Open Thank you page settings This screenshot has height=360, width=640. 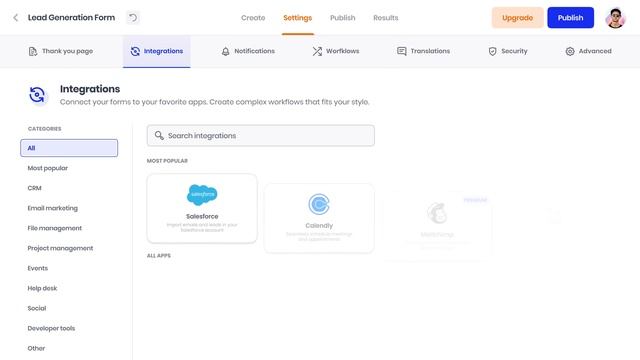click(x=61, y=51)
